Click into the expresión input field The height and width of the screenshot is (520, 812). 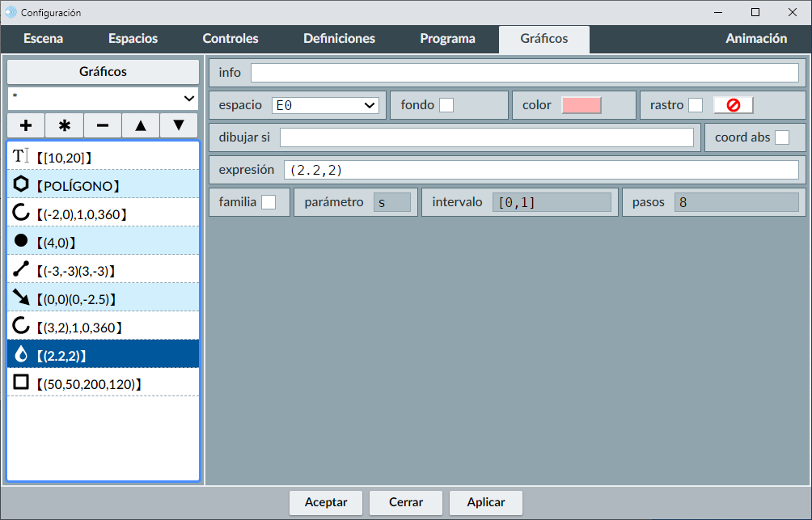(540, 170)
